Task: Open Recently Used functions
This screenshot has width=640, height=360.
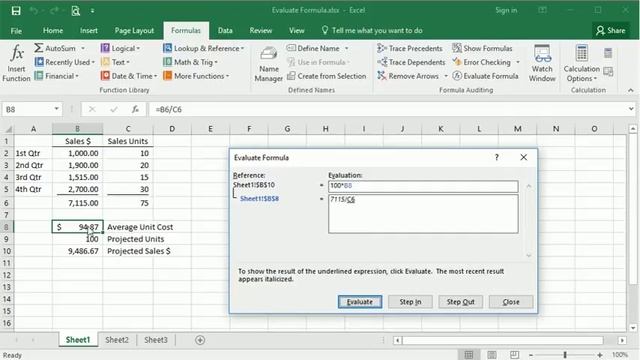Action: click(64, 62)
